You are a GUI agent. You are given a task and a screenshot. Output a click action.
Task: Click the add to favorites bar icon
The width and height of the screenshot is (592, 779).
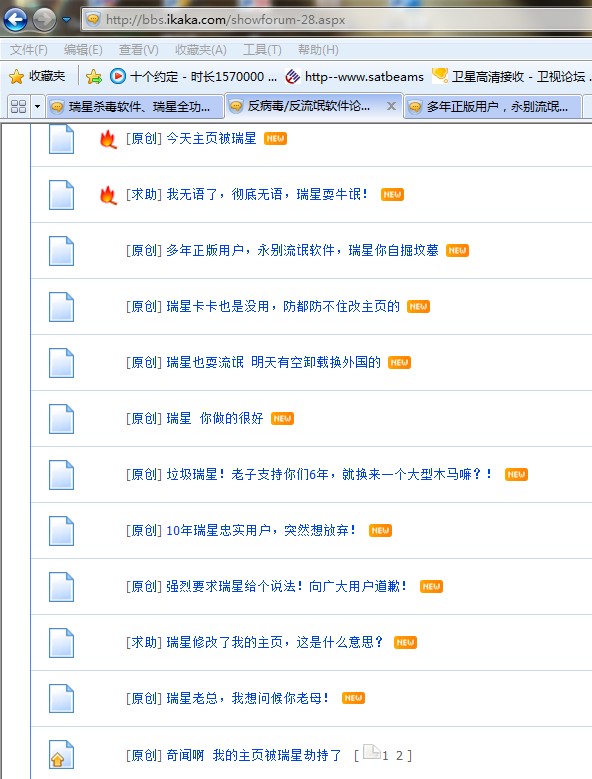coord(93,77)
